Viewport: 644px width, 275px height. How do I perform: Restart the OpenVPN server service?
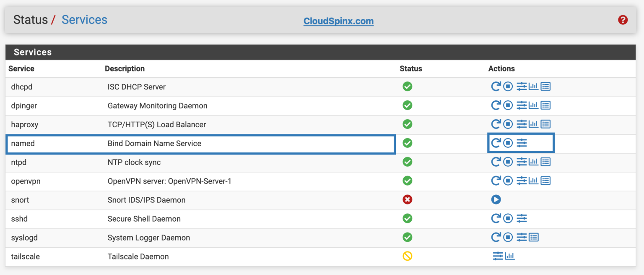pyautogui.click(x=496, y=181)
